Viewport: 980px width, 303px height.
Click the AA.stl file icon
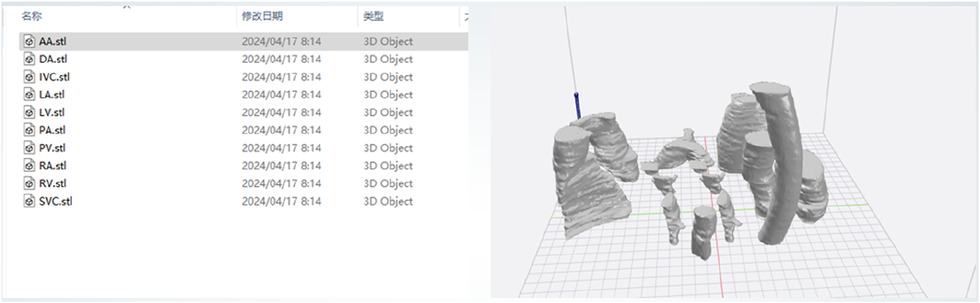click(x=29, y=41)
